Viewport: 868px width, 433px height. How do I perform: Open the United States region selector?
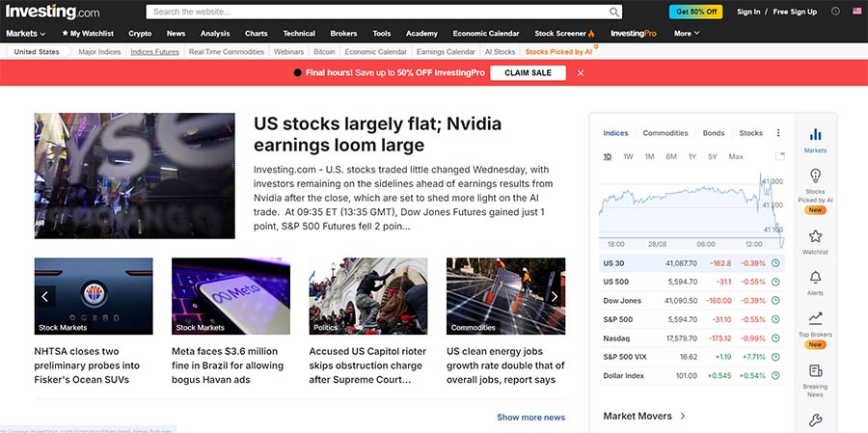[37, 51]
